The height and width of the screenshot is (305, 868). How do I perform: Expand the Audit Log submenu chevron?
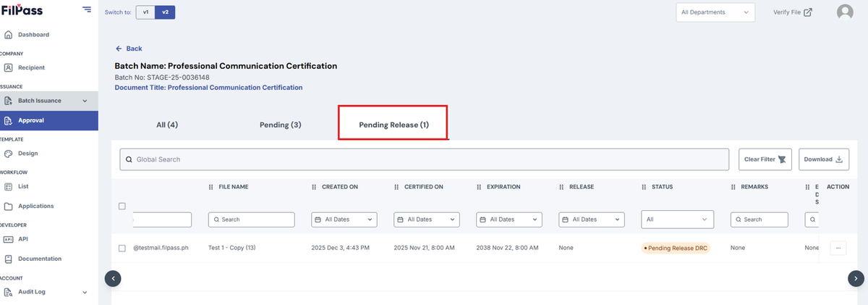point(85,293)
